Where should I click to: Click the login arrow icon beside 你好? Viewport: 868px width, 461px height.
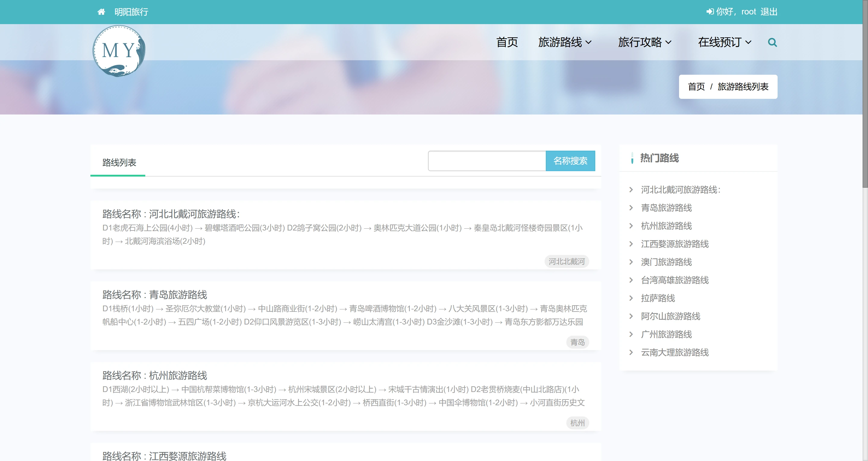coord(710,12)
